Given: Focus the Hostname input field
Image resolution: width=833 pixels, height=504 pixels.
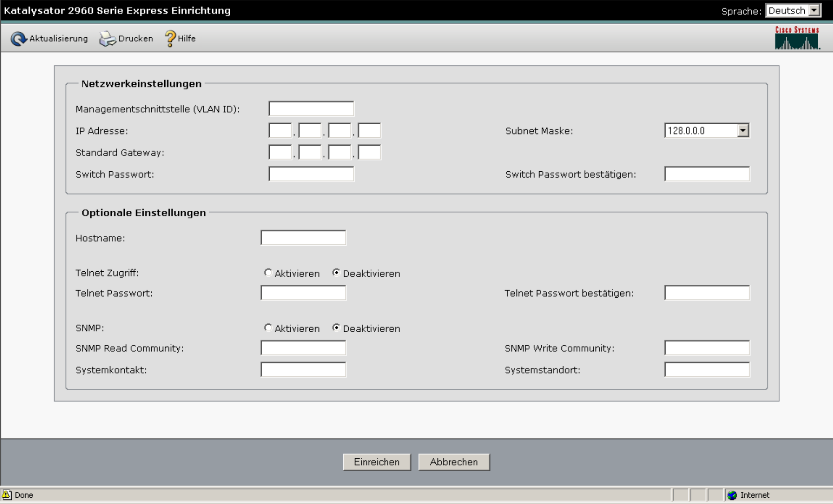Looking at the screenshot, I should click(x=303, y=238).
